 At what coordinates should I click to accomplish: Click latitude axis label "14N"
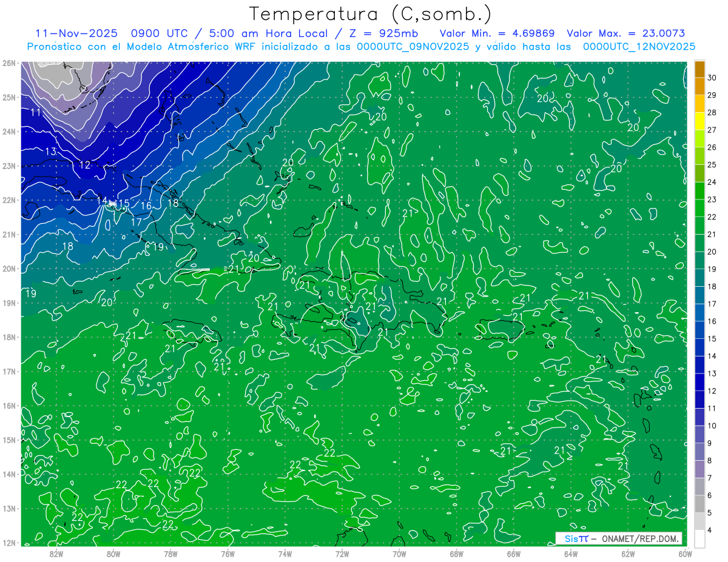(x=9, y=473)
